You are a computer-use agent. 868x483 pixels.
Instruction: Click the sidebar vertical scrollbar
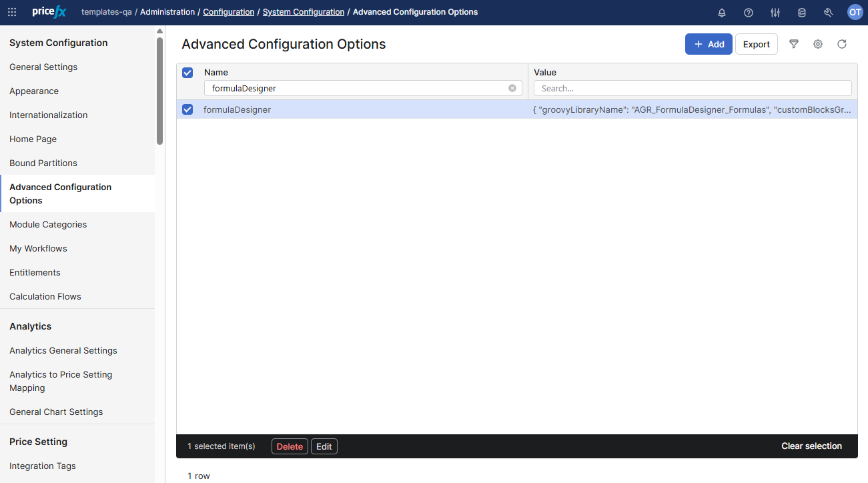coord(159,91)
